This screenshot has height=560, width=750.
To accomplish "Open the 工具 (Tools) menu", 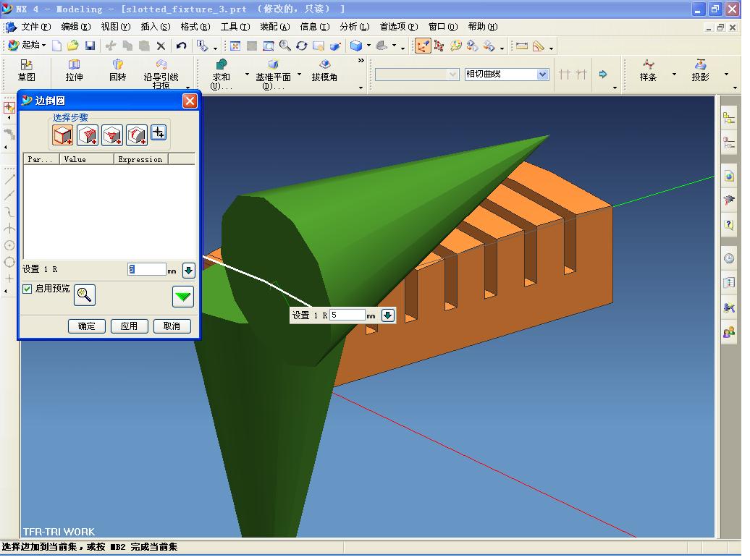I will (235, 27).
